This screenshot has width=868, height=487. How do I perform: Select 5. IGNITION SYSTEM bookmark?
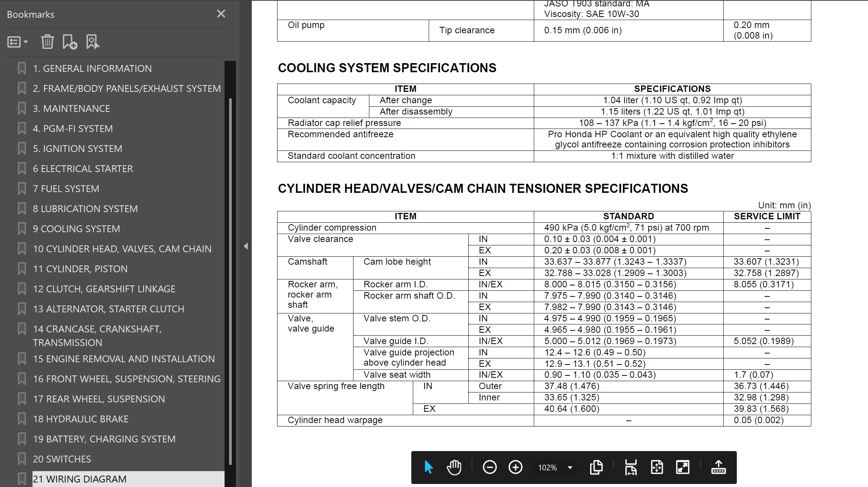[x=77, y=149]
